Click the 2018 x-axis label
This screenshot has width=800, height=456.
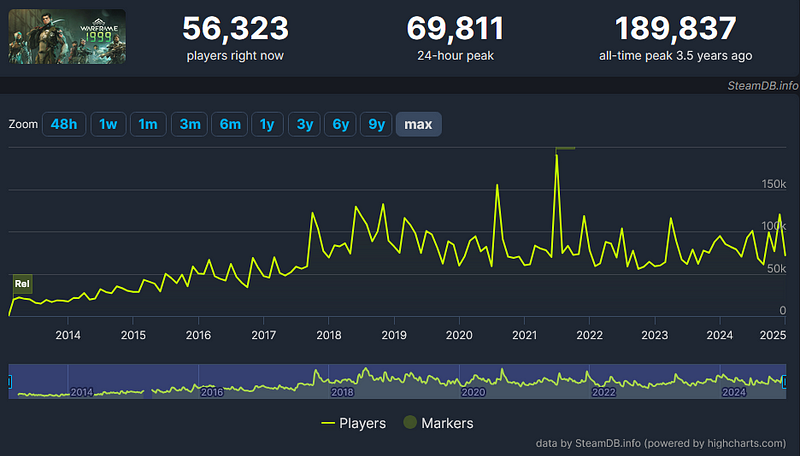click(x=329, y=335)
